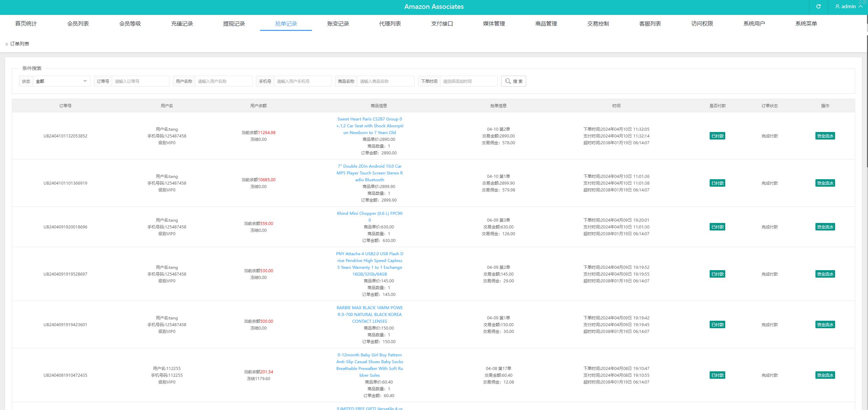Open the 下单时间 date picker field

click(468, 81)
